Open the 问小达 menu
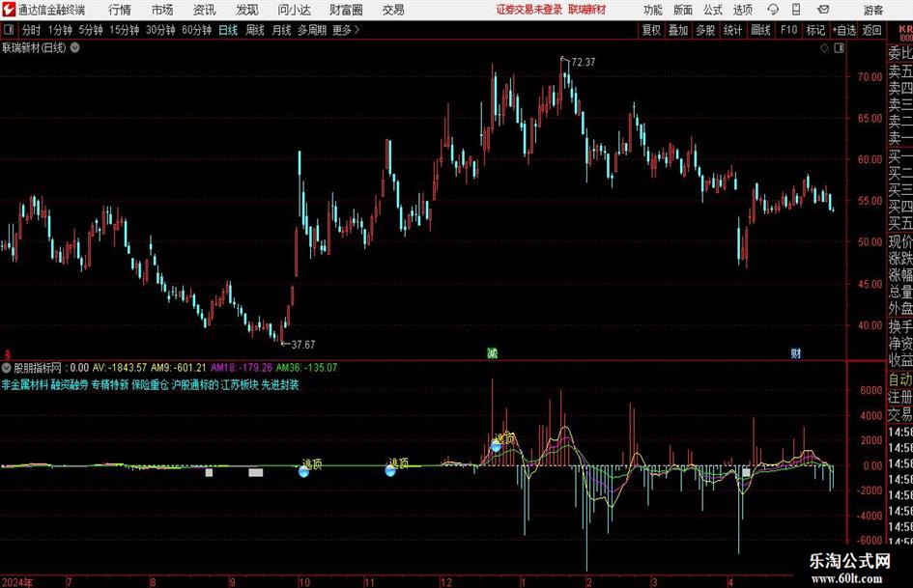The height and width of the screenshot is (588, 913). tap(294, 10)
